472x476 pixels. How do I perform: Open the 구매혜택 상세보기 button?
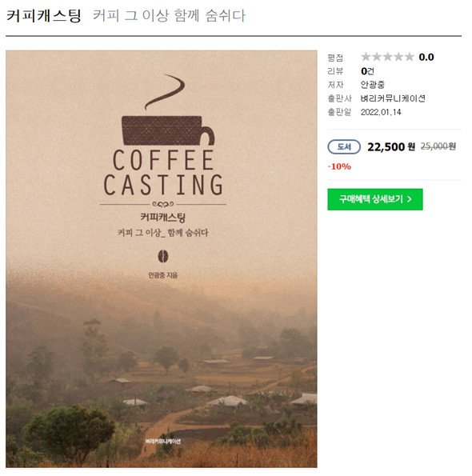coord(375,199)
